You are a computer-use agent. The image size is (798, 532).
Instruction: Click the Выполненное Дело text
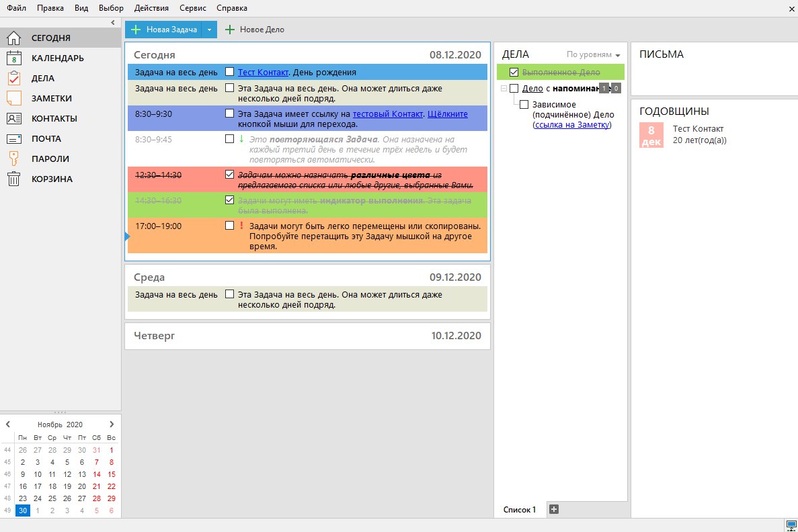[x=561, y=73]
